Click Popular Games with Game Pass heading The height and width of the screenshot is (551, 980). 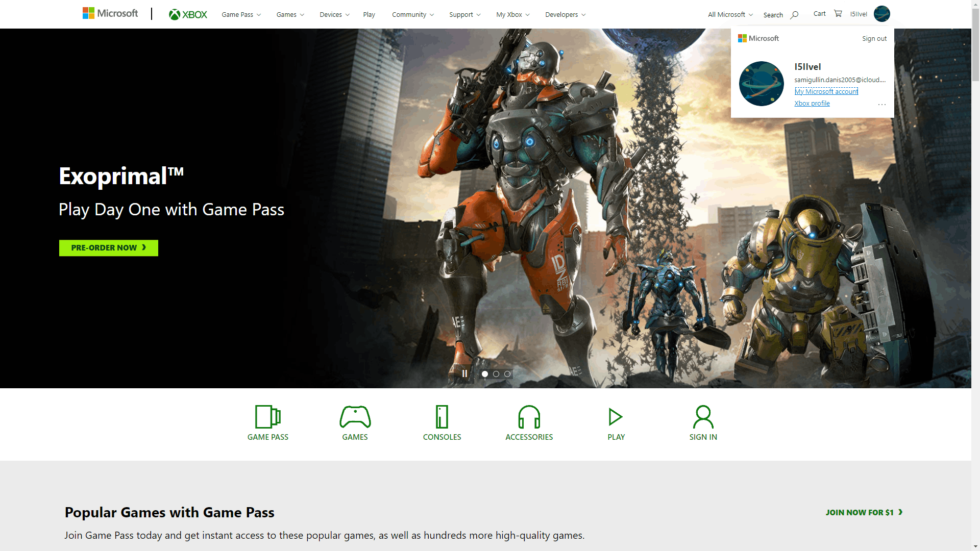click(x=169, y=512)
